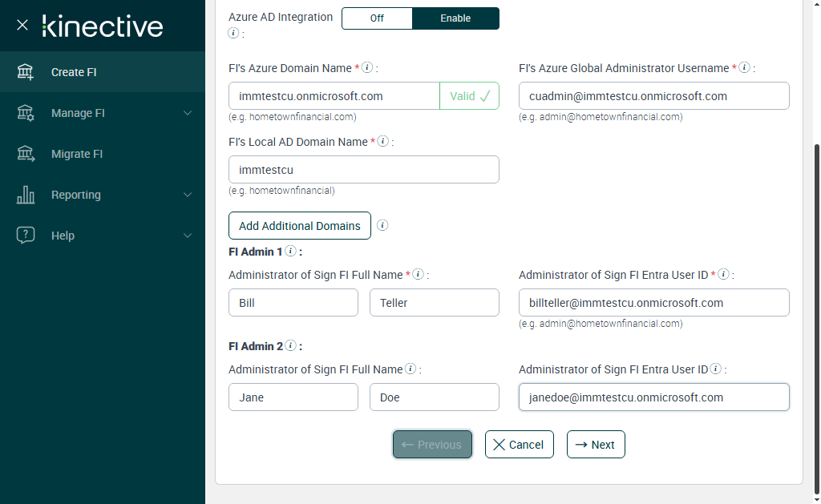Viewport: 821px width, 504px height.
Task: Show info for FI's Local AD Domain Name
Action: [383, 141]
